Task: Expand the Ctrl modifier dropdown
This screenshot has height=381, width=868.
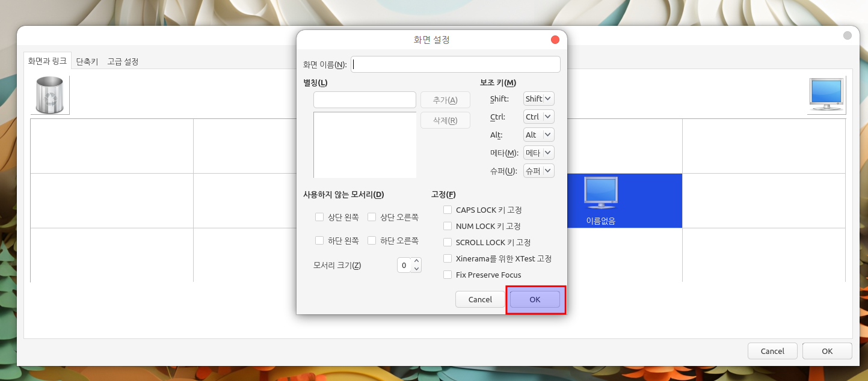Action: pyautogui.click(x=538, y=117)
